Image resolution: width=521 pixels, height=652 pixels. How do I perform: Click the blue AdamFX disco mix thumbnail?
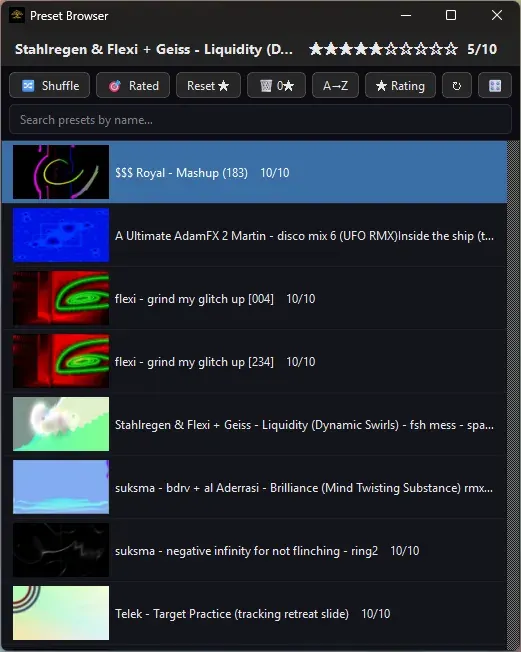pyautogui.click(x=61, y=235)
